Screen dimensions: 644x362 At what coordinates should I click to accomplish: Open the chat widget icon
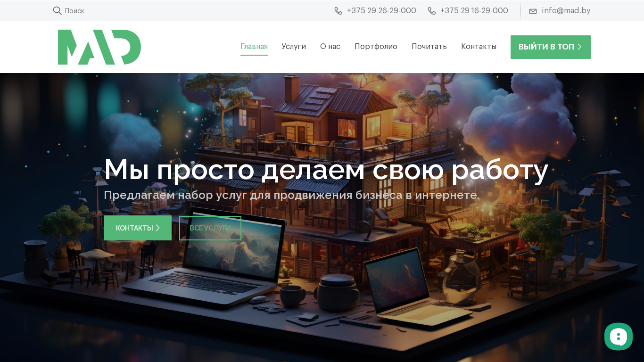[x=619, y=337]
